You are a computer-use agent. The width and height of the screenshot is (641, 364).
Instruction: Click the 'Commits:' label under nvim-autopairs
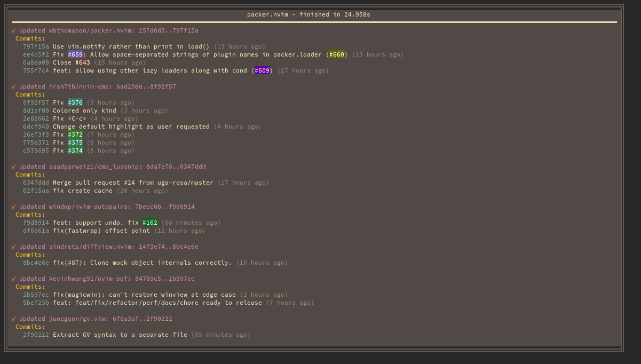pyautogui.click(x=30, y=215)
